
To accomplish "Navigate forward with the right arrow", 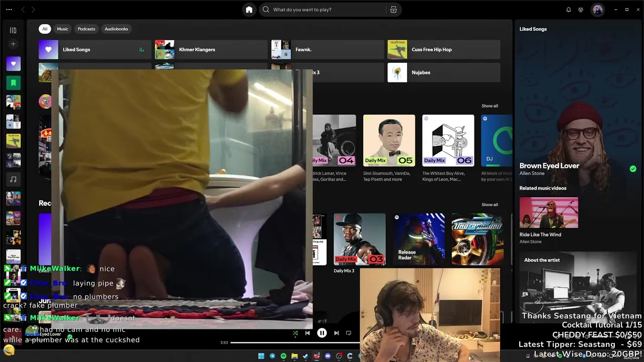I will (33, 10).
